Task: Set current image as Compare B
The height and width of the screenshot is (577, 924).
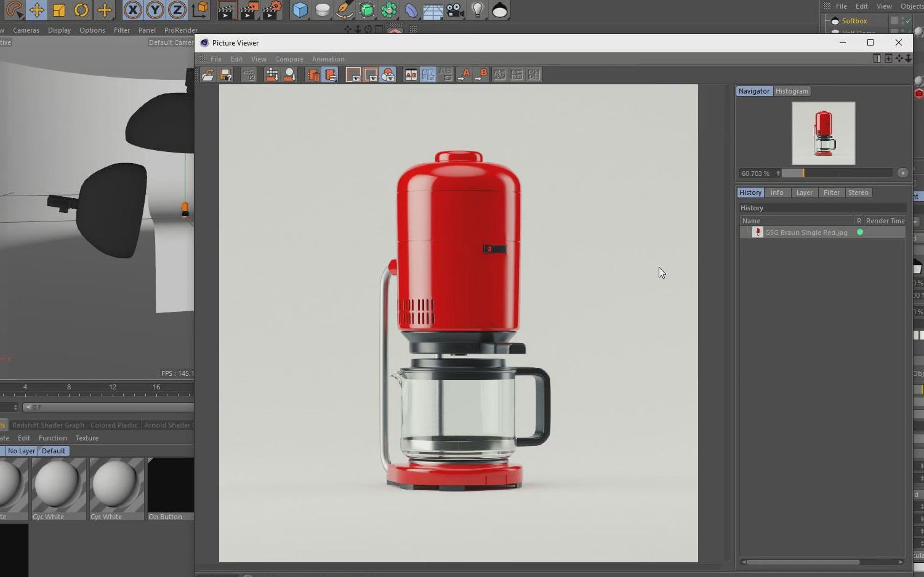Action: [x=483, y=74]
